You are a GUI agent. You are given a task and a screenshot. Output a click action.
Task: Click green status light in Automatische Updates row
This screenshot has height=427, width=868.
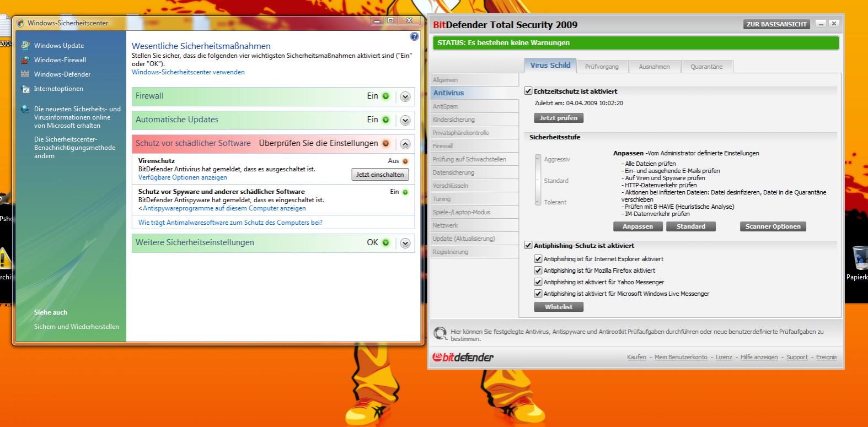[385, 120]
